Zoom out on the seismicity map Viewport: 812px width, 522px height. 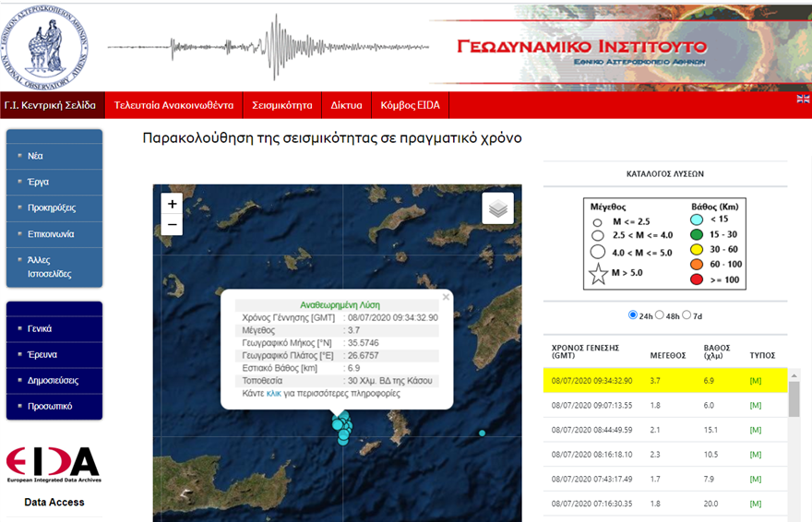(x=172, y=224)
